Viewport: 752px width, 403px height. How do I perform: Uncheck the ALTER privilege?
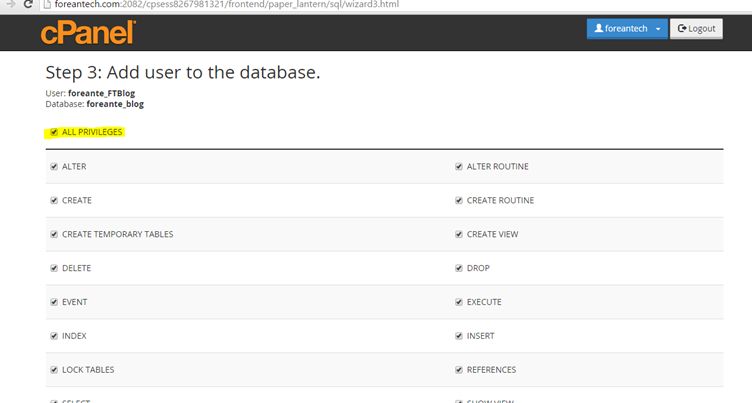coord(54,166)
